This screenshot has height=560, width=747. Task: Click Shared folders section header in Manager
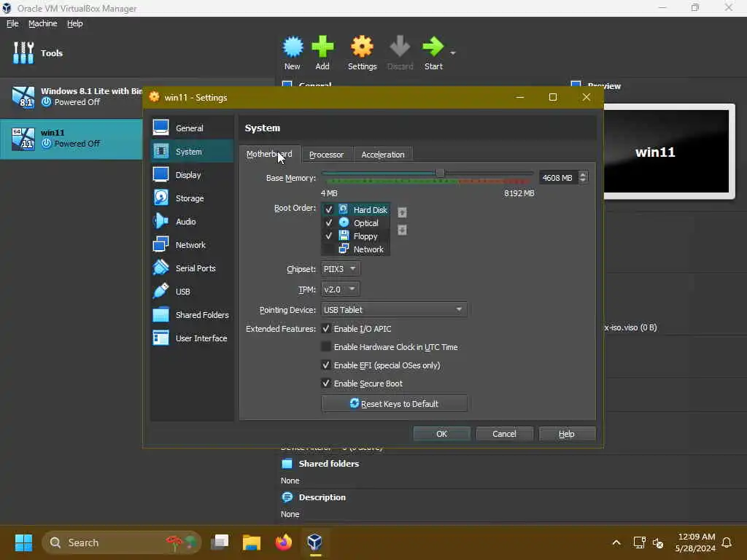(329, 463)
